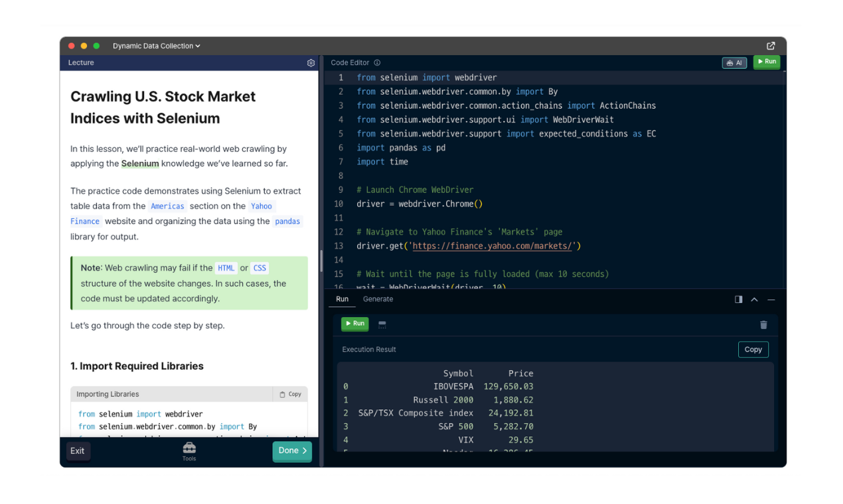This screenshot has width=843, height=504.
Task: Click the CSS tag in note
Action: click(x=260, y=269)
